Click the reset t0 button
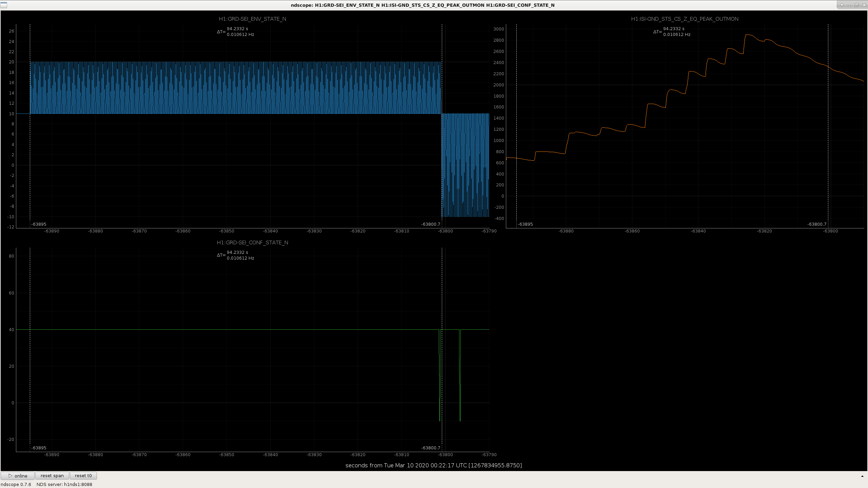This screenshot has width=868, height=488. click(x=83, y=475)
